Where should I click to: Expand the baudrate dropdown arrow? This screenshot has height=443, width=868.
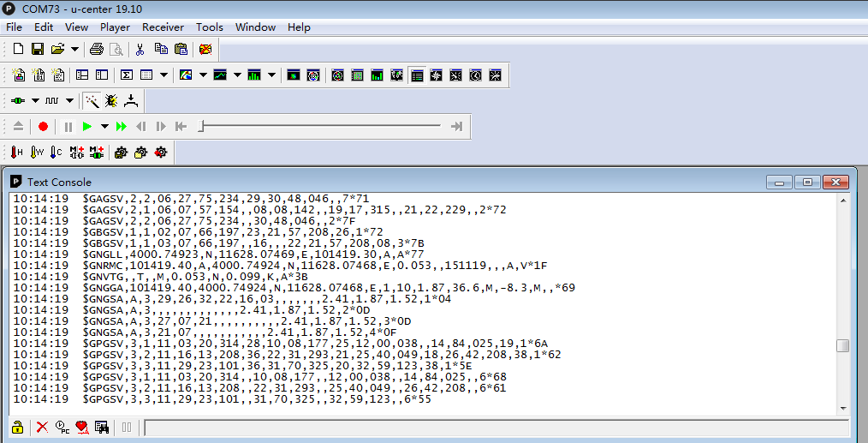coord(69,100)
